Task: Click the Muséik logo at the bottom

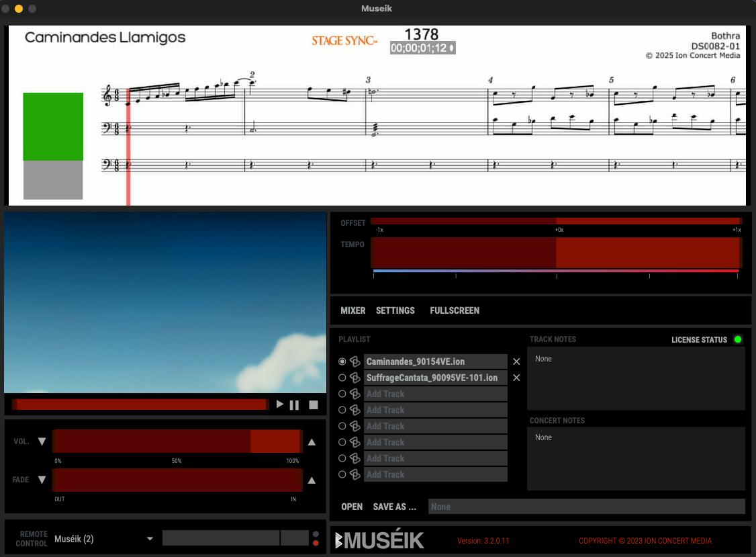Action: pyautogui.click(x=379, y=539)
